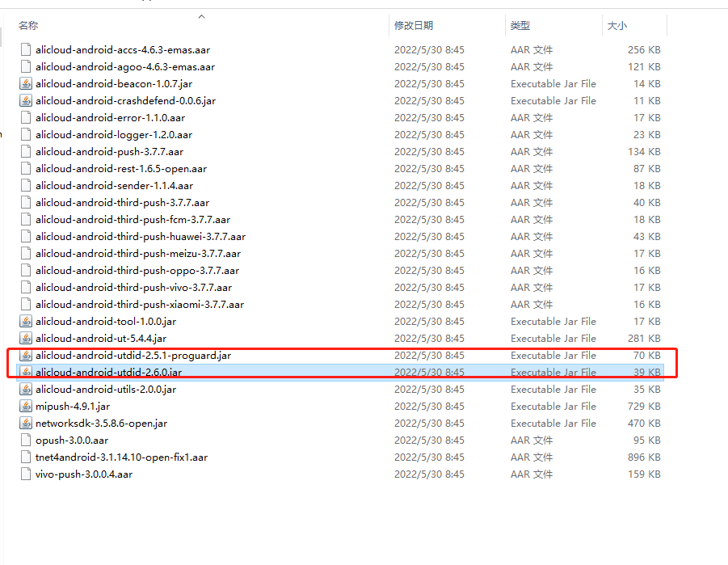Click the file icon of alicloud-android-third-push-oppo-3.7.7.aar

pos(26,270)
